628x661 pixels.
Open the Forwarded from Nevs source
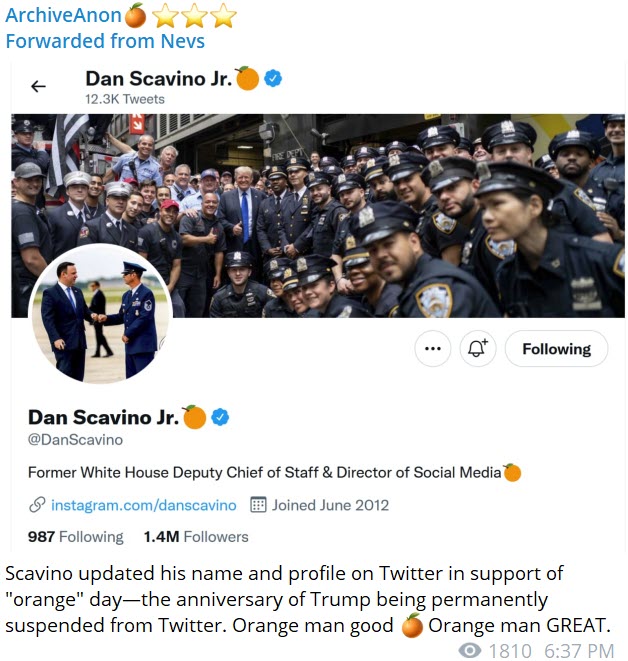point(105,41)
